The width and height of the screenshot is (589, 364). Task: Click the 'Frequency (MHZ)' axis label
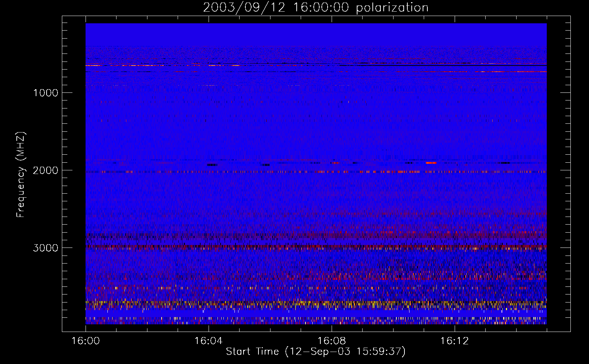point(21,175)
